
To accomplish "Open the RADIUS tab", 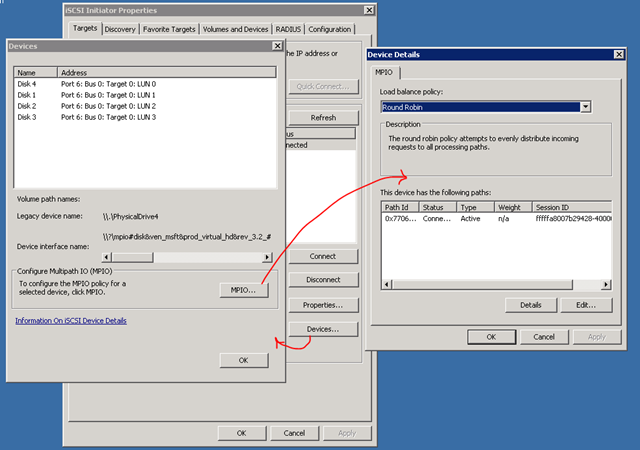I will [288, 29].
